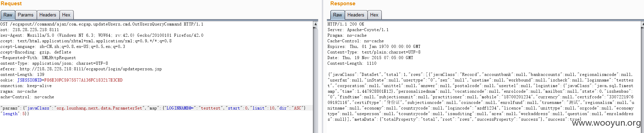Click the Content-Length: 1110 line
644x133 pixels.
tap(352, 63)
